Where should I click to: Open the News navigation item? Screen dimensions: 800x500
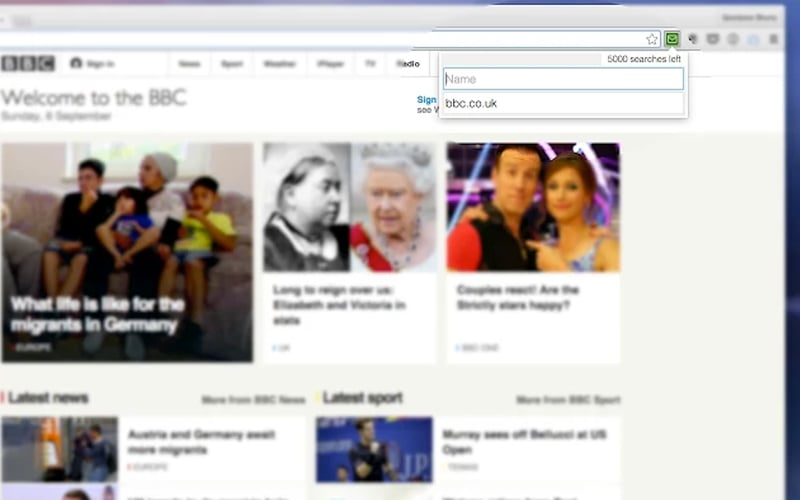pyautogui.click(x=189, y=64)
